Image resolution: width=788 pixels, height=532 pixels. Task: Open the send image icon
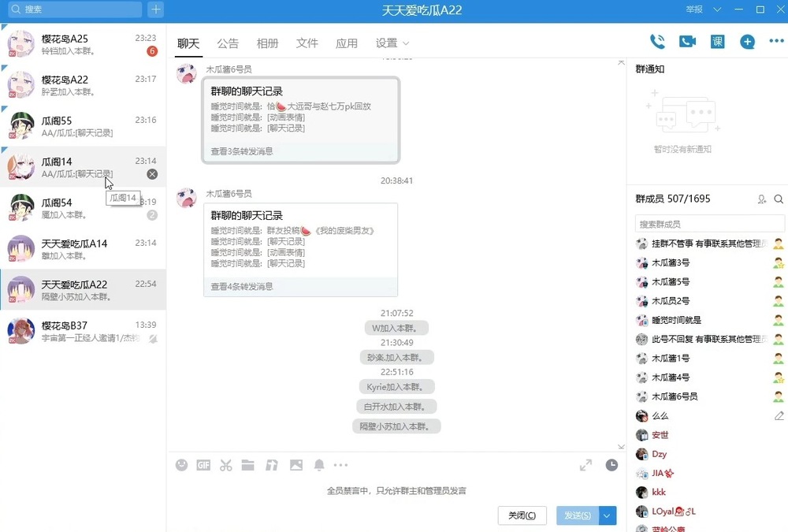click(x=296, y=465)
